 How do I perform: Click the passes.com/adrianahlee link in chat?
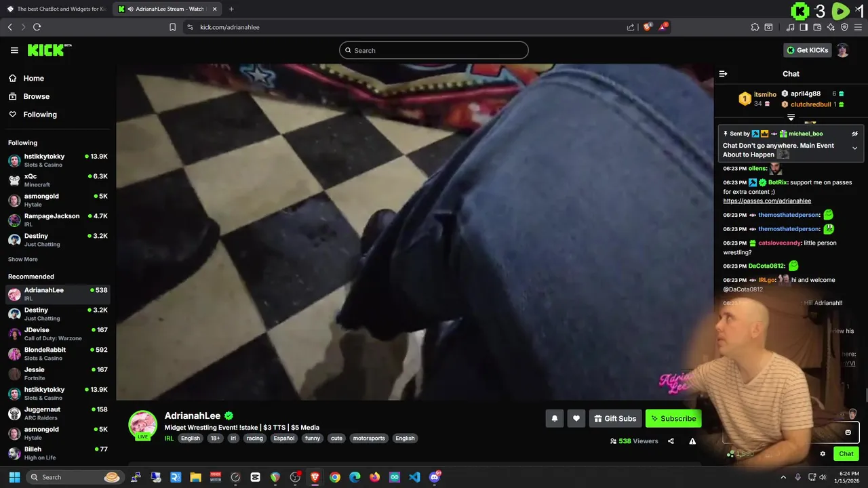[767, 201]
